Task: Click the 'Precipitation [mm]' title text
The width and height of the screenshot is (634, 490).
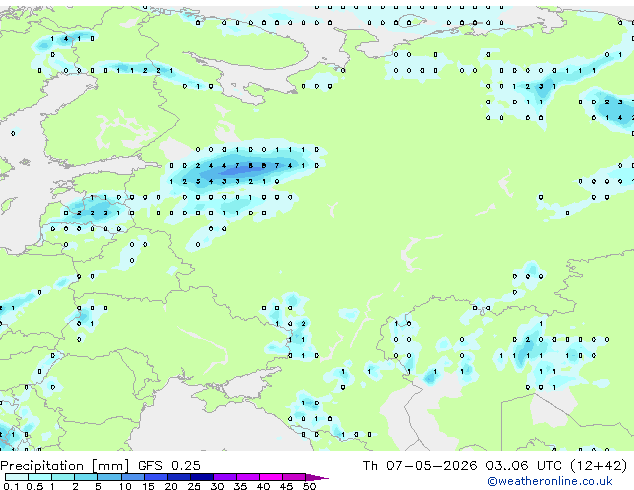Action: (x=65, y=466)
